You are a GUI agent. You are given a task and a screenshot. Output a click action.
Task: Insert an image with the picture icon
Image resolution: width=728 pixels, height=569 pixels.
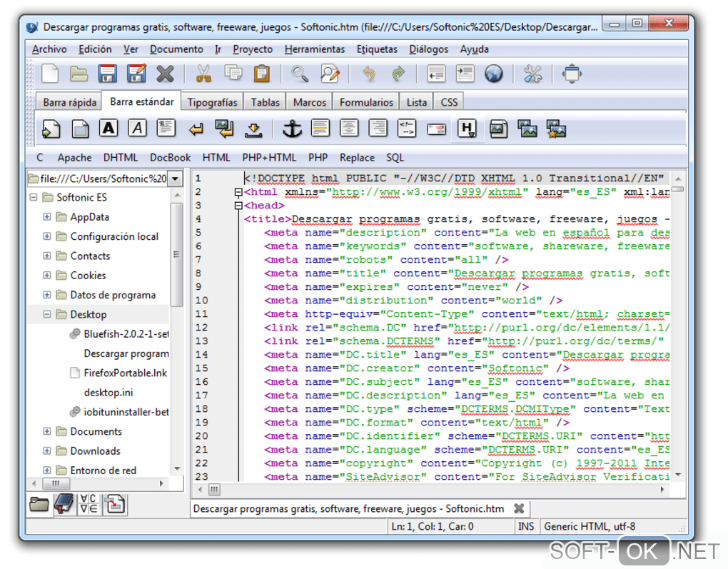tap(498, 129)
